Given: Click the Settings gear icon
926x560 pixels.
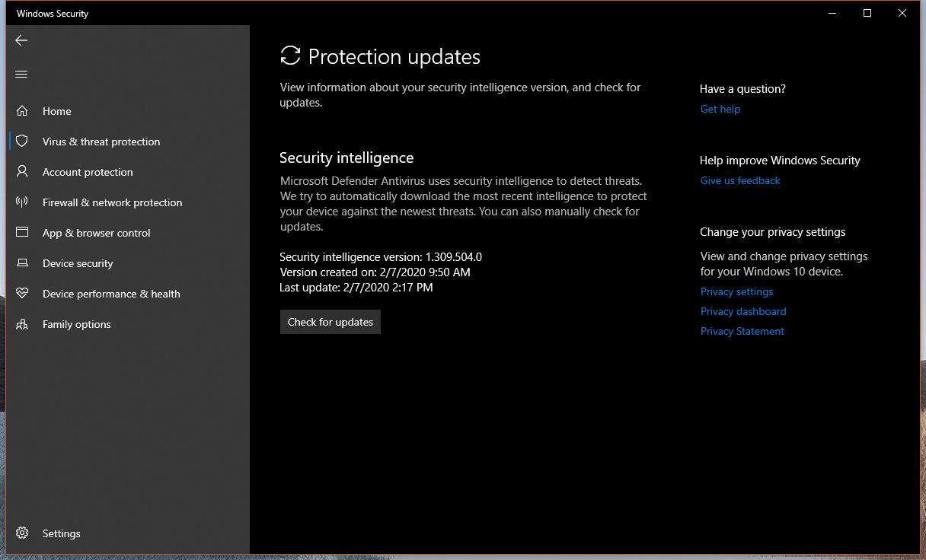Looking at the screenshot, I should 22,533.
